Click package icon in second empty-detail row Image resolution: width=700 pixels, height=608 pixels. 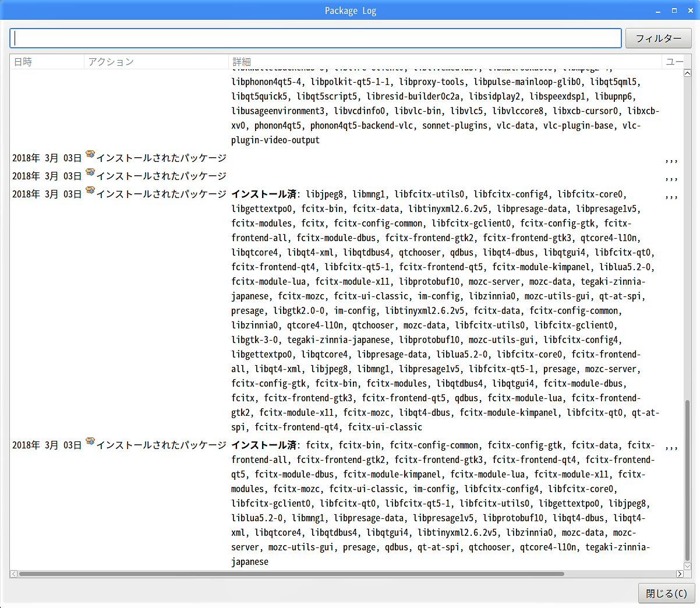coord(90,173)
